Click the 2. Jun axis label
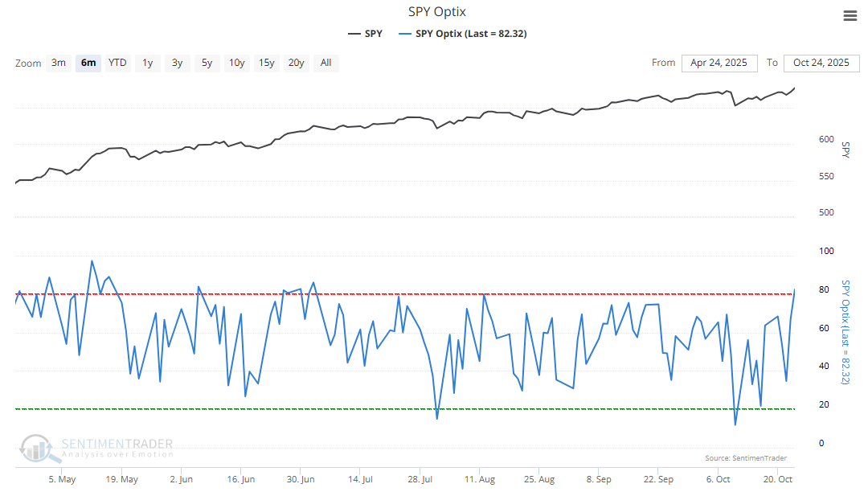This screenshot has height=492, width=868. (182, 479)
